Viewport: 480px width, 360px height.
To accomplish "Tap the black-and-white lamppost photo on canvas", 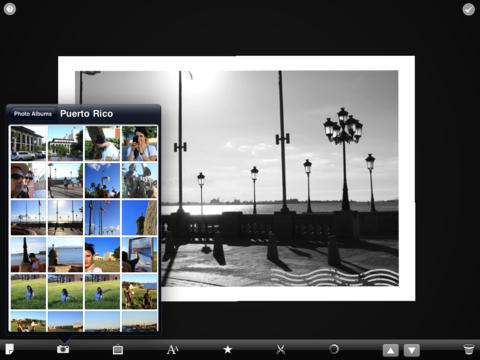I will [x=280, y=178].
